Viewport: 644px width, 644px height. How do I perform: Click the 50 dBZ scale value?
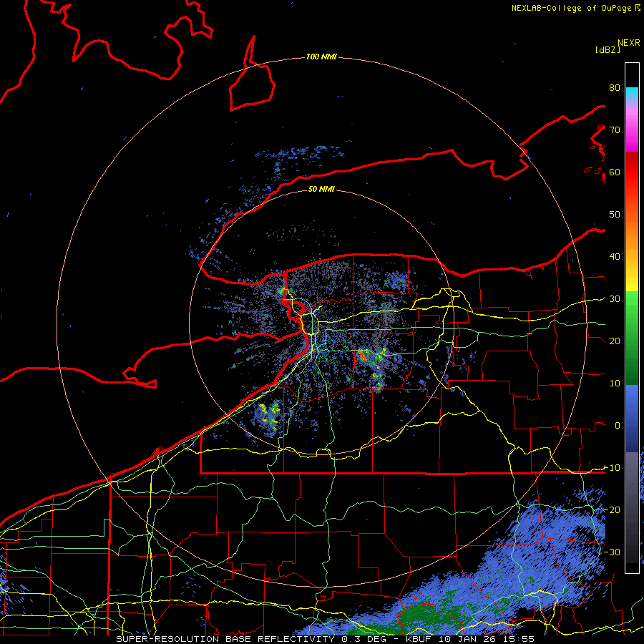pyautogui.click(x=615, y=215)
